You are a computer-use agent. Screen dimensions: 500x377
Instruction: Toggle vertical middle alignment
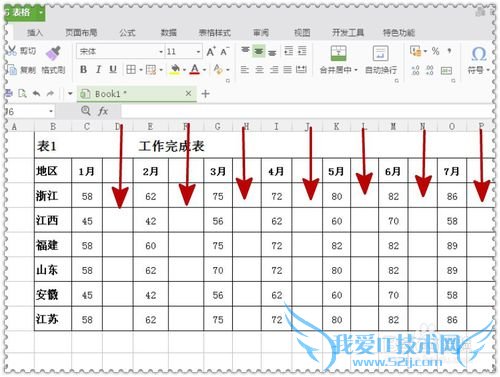pos(259,51)
